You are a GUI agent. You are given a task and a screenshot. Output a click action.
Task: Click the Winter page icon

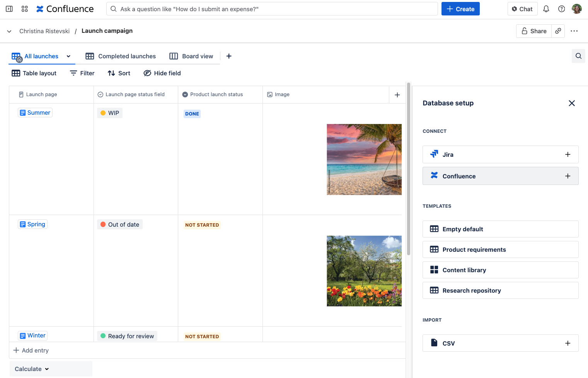pyautogui.click(x=23, y=336)
